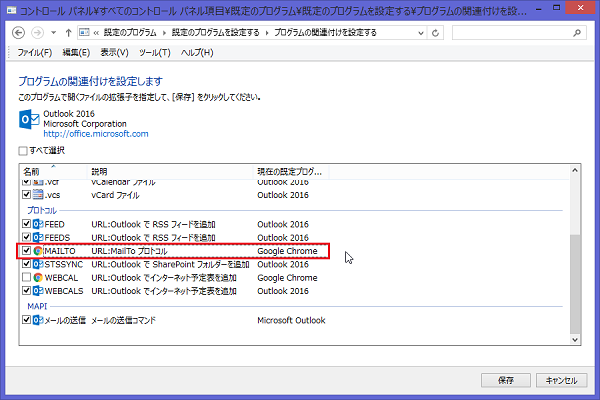Click the Outlook icon beside STSSYNC
This screenshot has height=400, width=600.
coord(38,264)
